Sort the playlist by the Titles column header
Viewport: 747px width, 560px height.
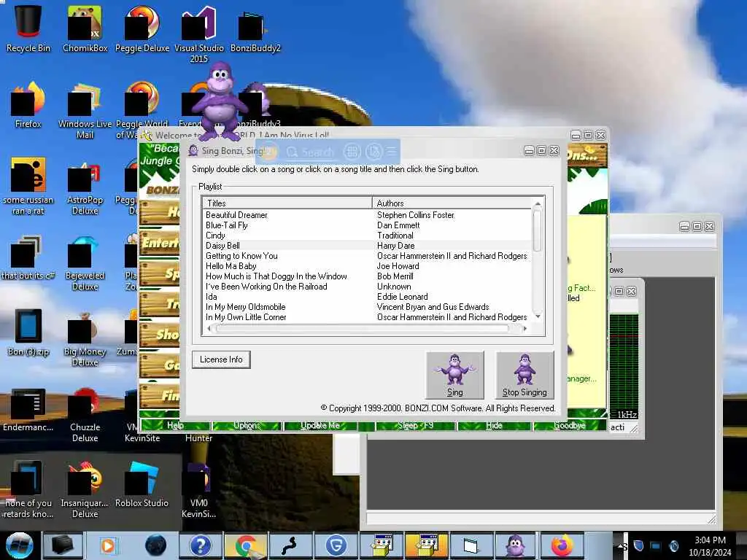click(287, 203)
